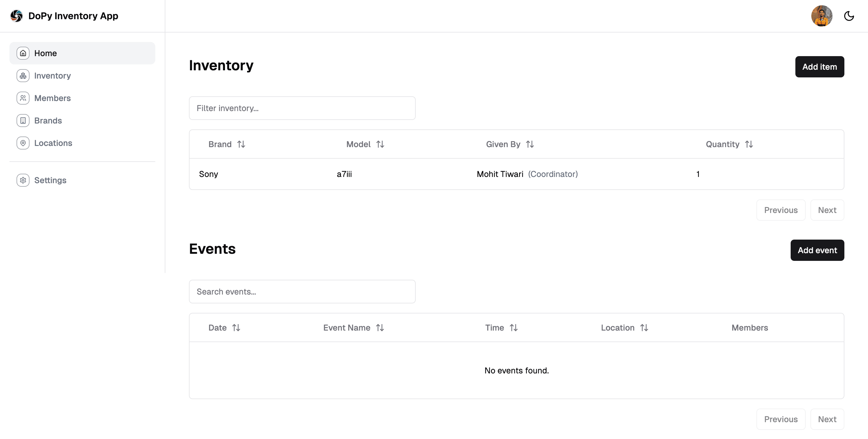The image size is (868, 439).
Task: Click the Add event button
Action: (817, 250)
